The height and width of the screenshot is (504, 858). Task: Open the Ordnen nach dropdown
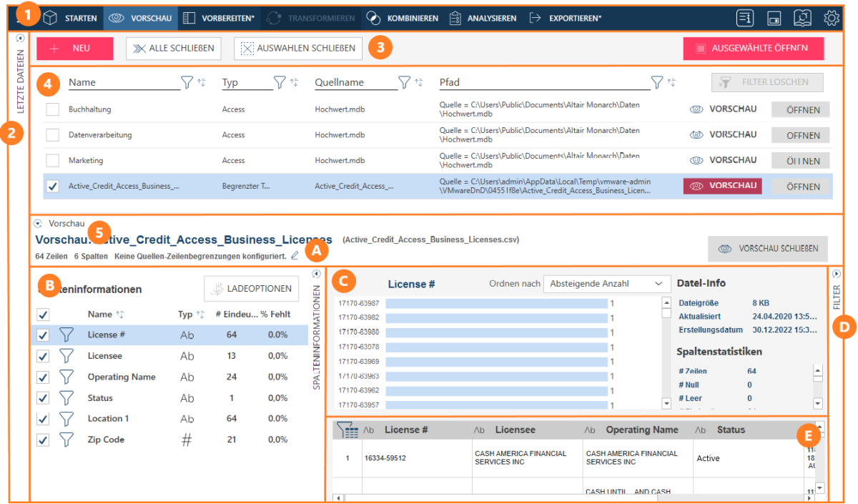[x=606, y=284]
